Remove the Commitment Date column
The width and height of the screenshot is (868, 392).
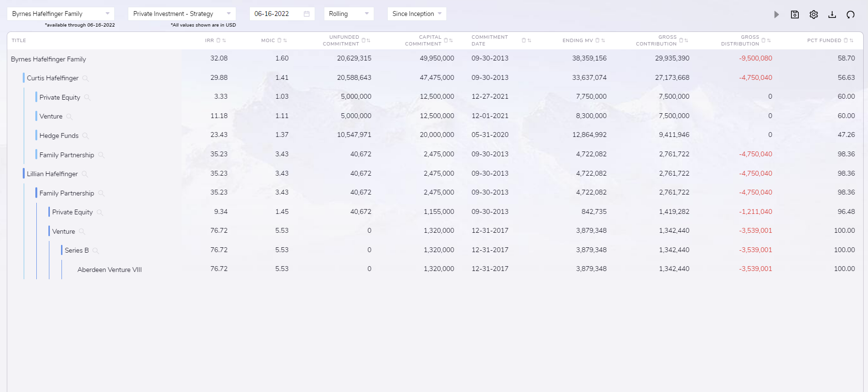point(524,41)
